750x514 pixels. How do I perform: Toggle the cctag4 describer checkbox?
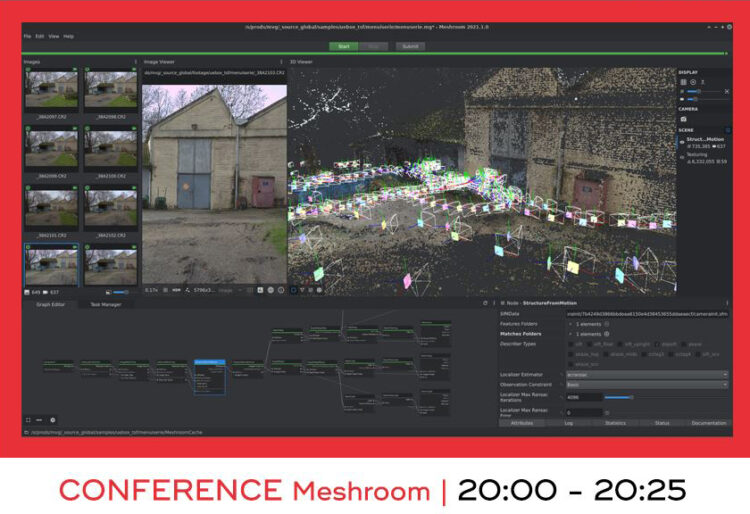coord(672,354)
